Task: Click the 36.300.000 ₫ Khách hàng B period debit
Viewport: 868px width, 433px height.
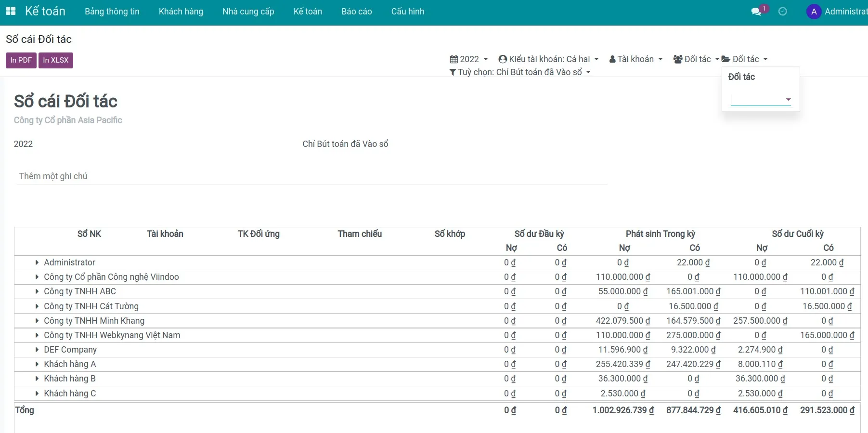Action: click(x=623, y=379)
